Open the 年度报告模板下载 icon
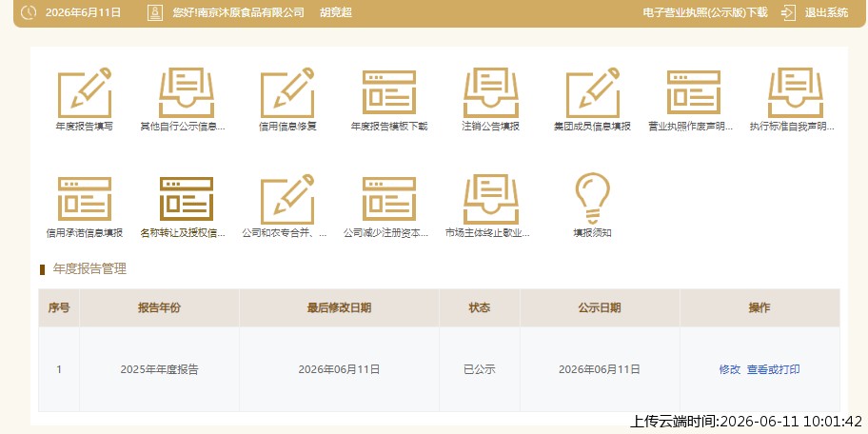The width and height of the screenshot is (868, 434). [389, 92]
